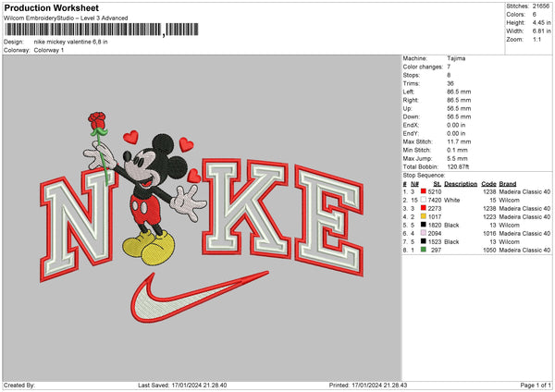Click the 'Code' column header
Screen dimensions: 555x392
pos(488,184)
